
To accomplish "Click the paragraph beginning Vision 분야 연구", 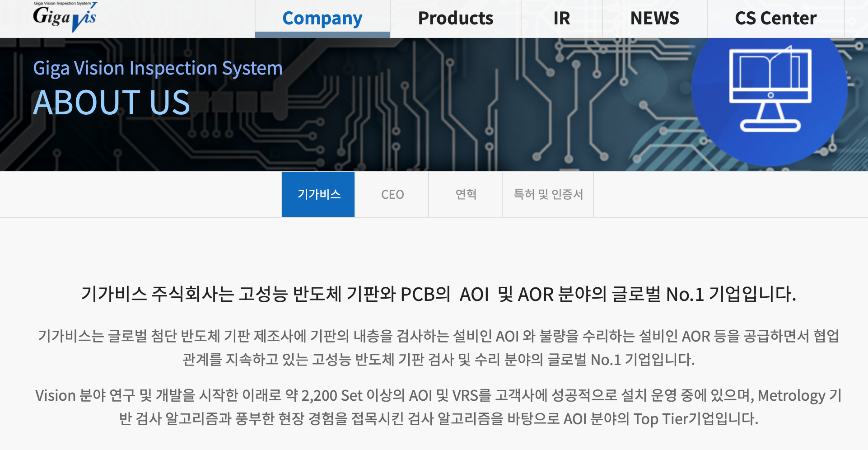I will click(438, 407).
